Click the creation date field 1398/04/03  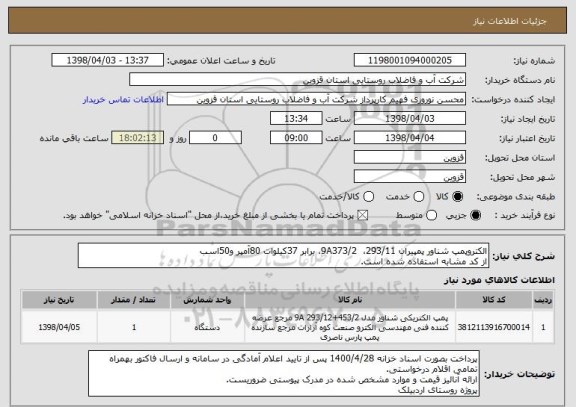coord(410,118)
